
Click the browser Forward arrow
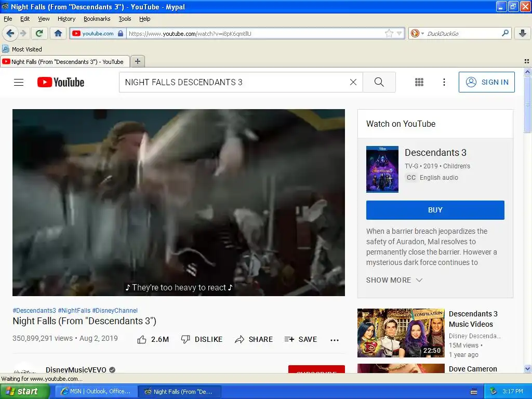pyautogui.click(x=23, y=33)
